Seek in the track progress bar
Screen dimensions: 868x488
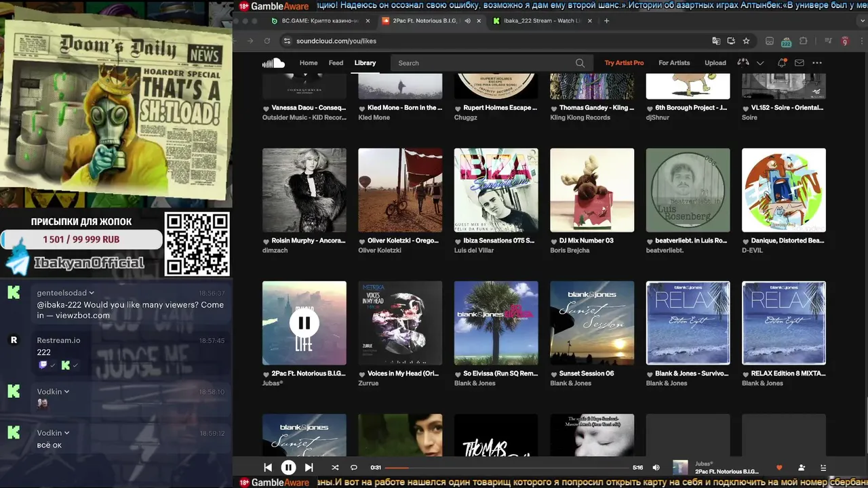point(507,468)
